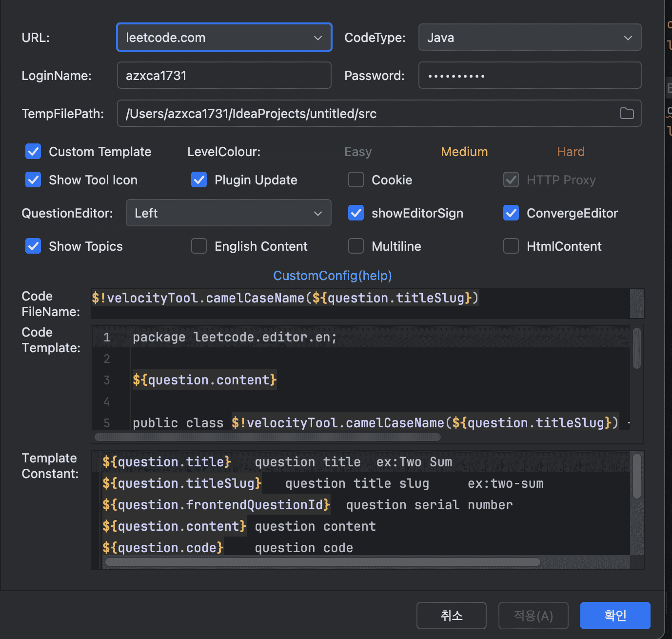Click the folder browse icon in TempFilePath
The width and height of the screenshot is (672, 639).
coord(627,114)
